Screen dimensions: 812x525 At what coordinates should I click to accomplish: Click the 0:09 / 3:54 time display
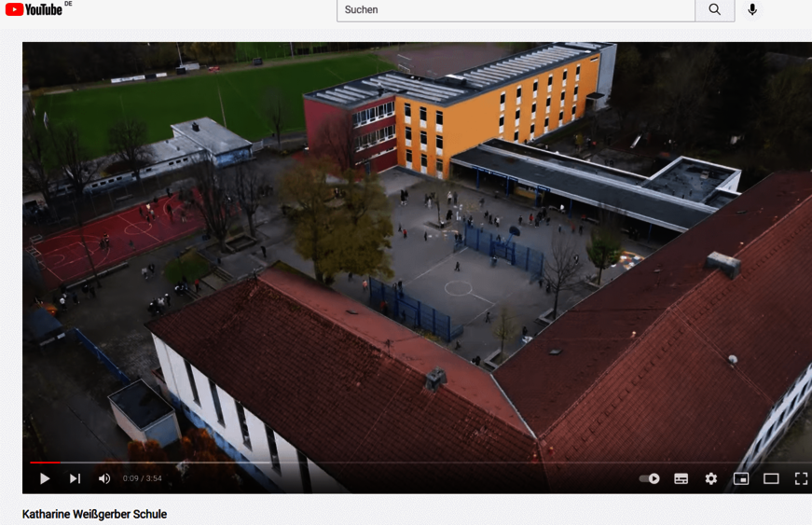coord(142,478)
